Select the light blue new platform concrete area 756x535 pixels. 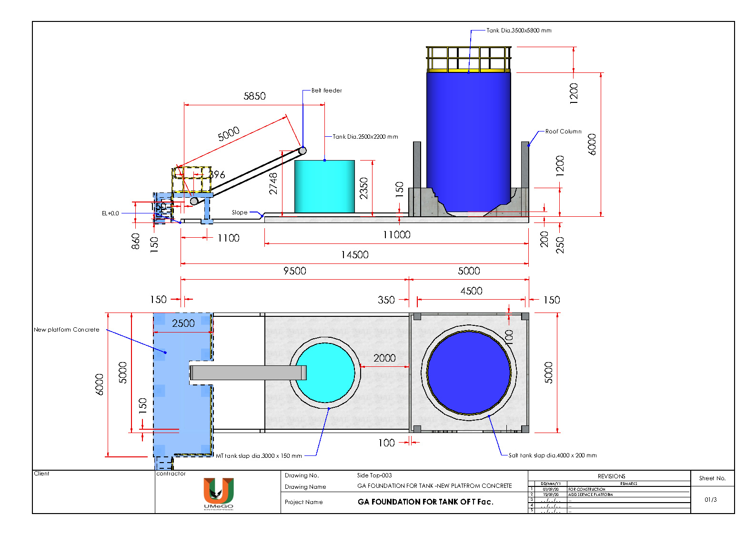(182, 385)
